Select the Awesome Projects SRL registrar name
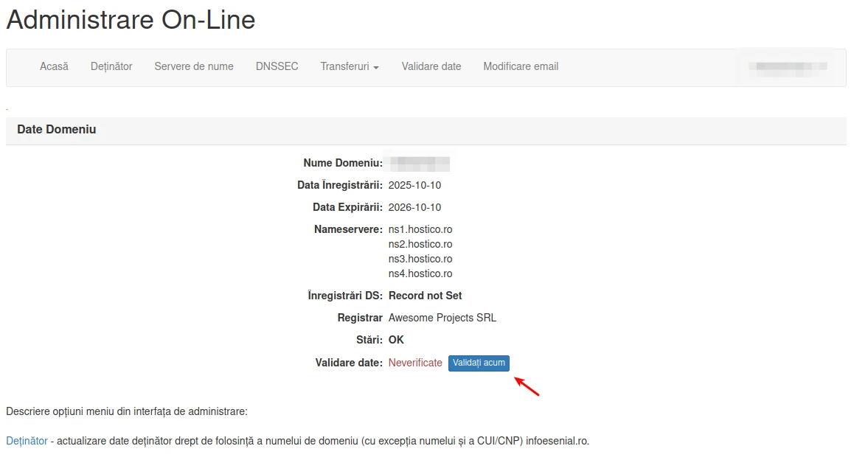 tap(442, 318)
